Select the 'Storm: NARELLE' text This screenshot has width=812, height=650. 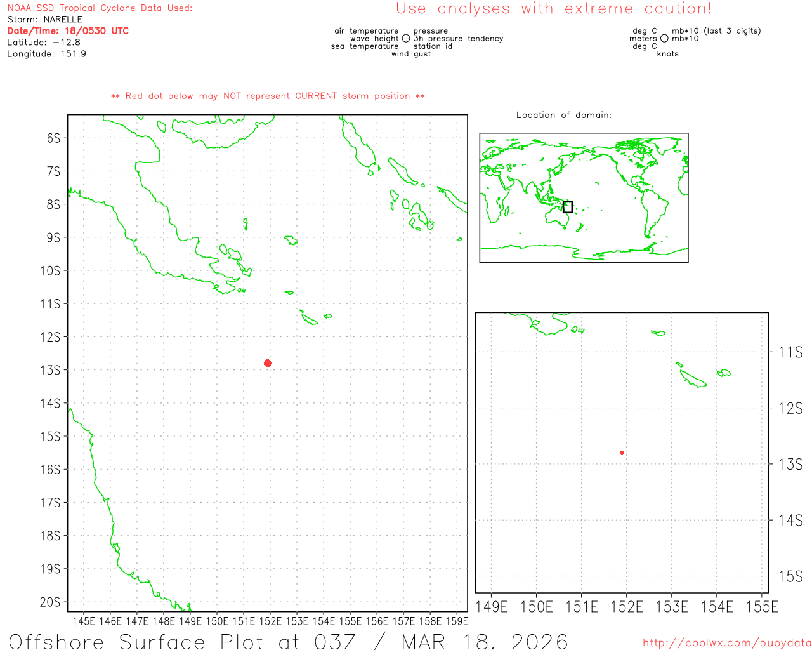point(45,20)
